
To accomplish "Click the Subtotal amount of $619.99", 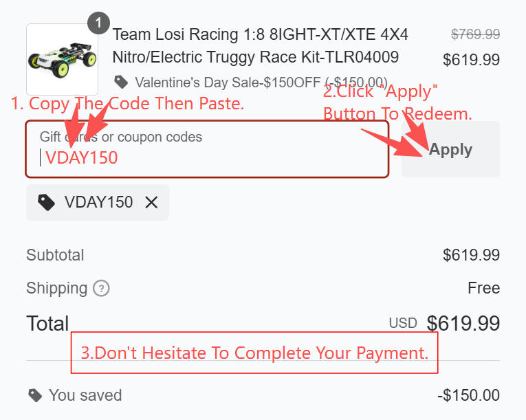I will pos(471,255).
